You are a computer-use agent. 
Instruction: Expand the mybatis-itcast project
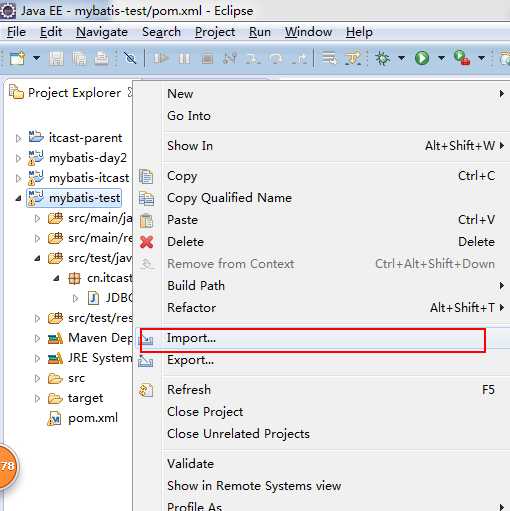click(18, 178)
